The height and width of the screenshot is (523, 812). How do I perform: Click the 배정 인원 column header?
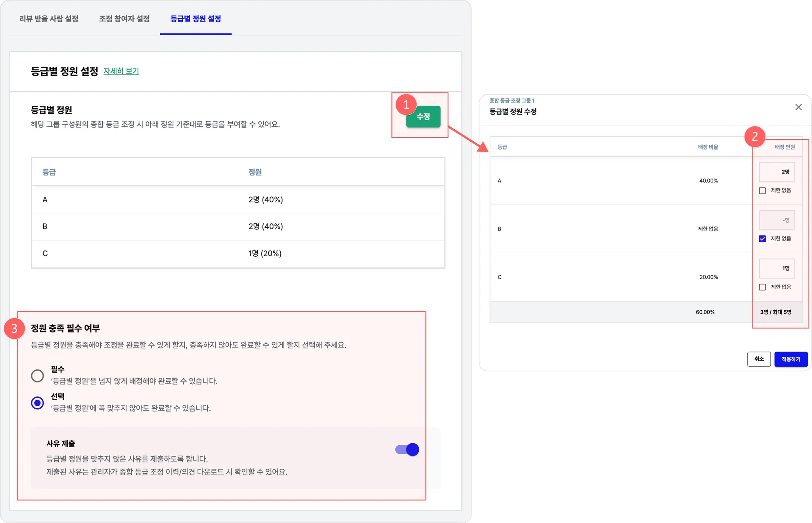click(785, 147)
